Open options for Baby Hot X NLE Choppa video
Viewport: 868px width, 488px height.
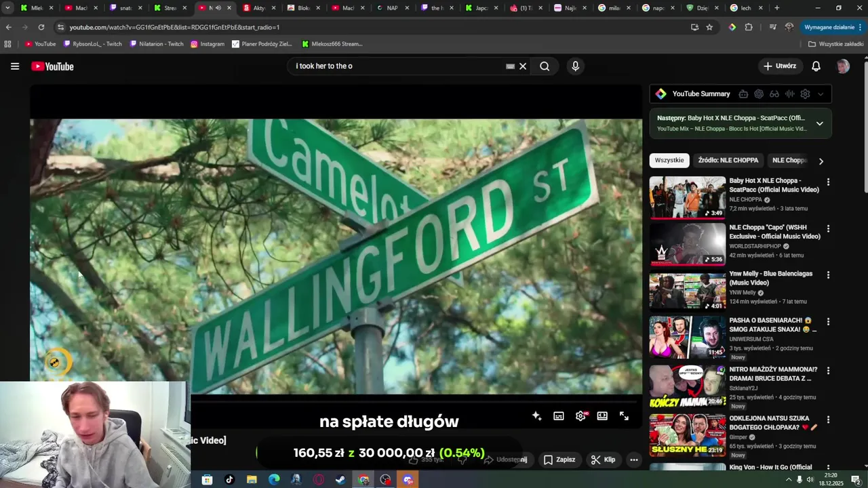(828, 182)
